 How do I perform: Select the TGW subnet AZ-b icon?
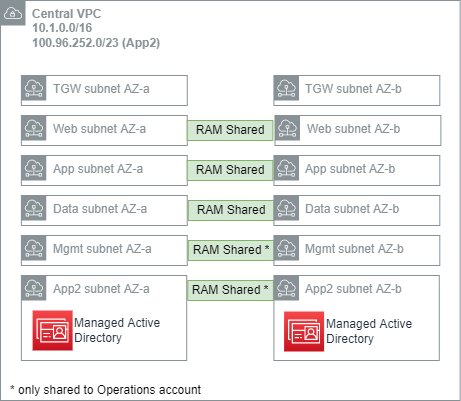[x=286, y=88]
